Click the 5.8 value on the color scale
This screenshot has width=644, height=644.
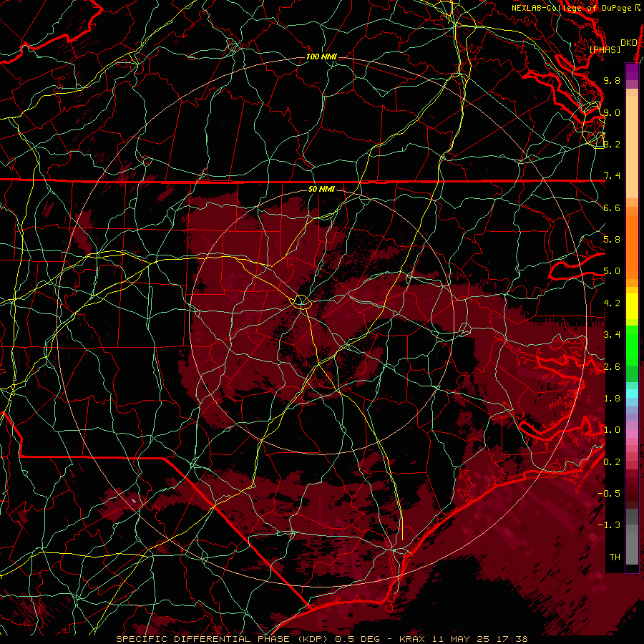tap(612, 240)
